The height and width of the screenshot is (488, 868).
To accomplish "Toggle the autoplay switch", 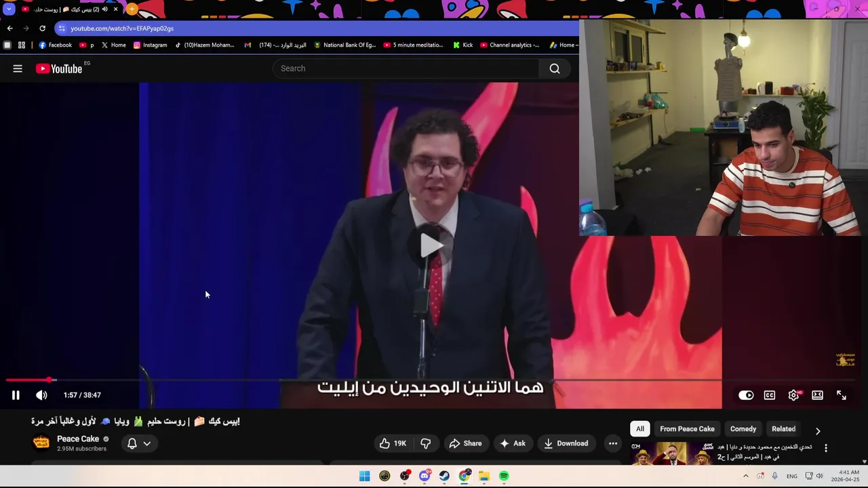I will pos(746,395).
